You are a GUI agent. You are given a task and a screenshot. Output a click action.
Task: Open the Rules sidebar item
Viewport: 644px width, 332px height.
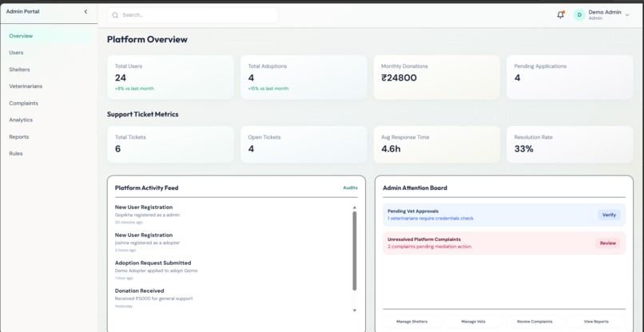click(49, 153)
